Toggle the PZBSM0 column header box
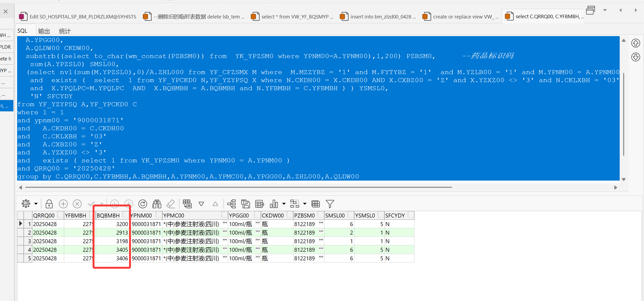Screen dimensions: 644x301 [321, 215]
